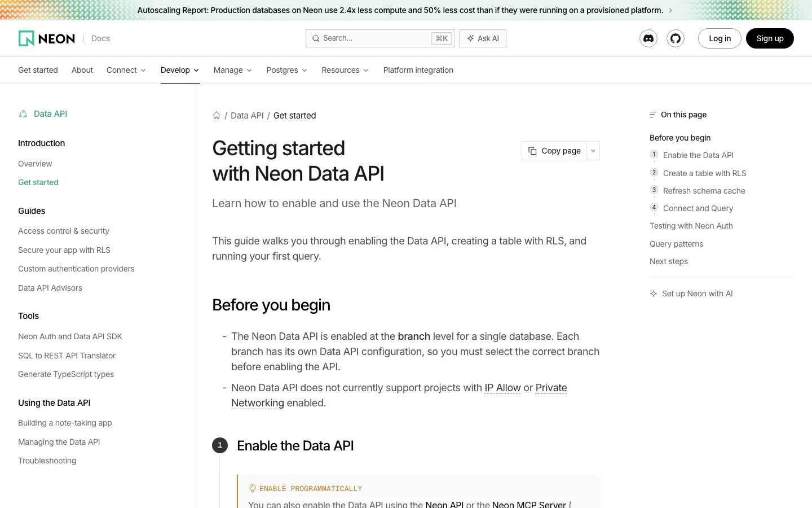Open Access control & security guide

point(64,231)
